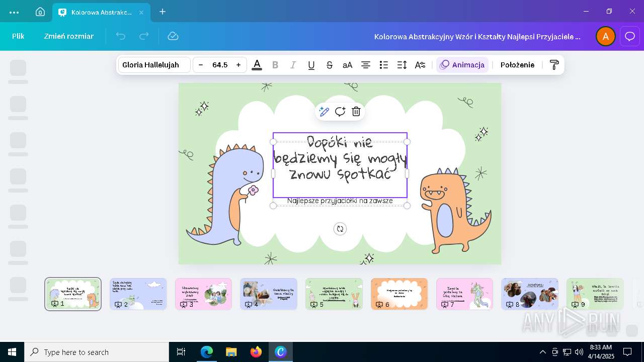Undo the last action
This screenshot has width=644, height=362.
tap(120, 36)
